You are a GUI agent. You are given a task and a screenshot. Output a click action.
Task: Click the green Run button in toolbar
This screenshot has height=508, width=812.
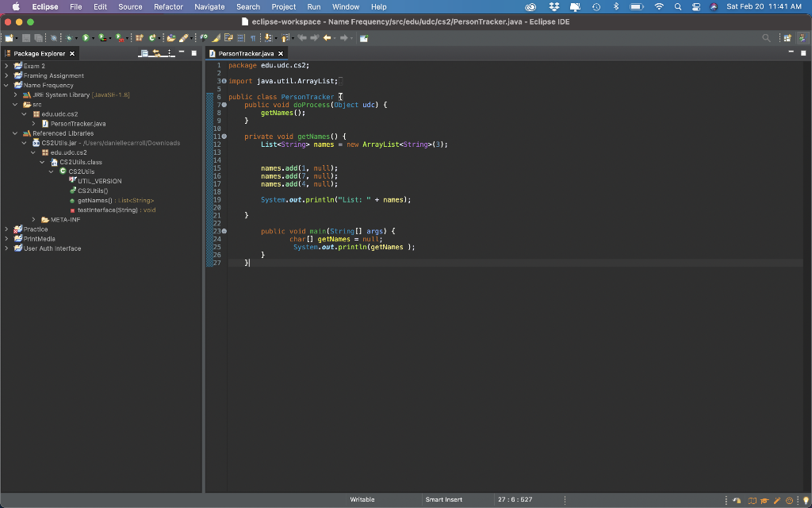(86, 38)
